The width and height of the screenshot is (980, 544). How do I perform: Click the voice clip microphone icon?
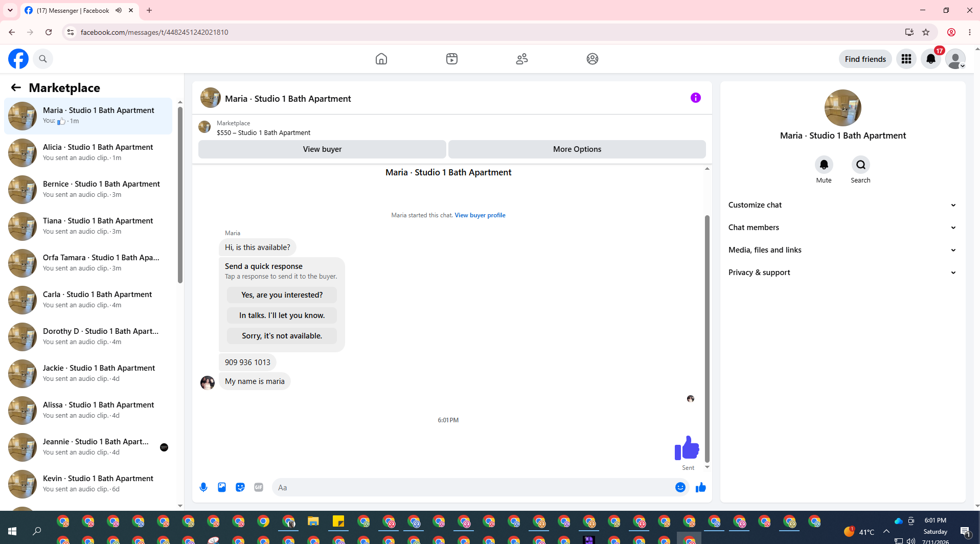(x=203, y=487)
